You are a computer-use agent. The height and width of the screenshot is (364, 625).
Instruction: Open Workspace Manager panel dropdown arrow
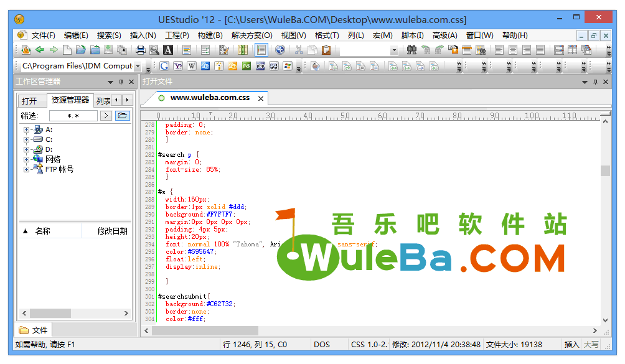(110, 82)
